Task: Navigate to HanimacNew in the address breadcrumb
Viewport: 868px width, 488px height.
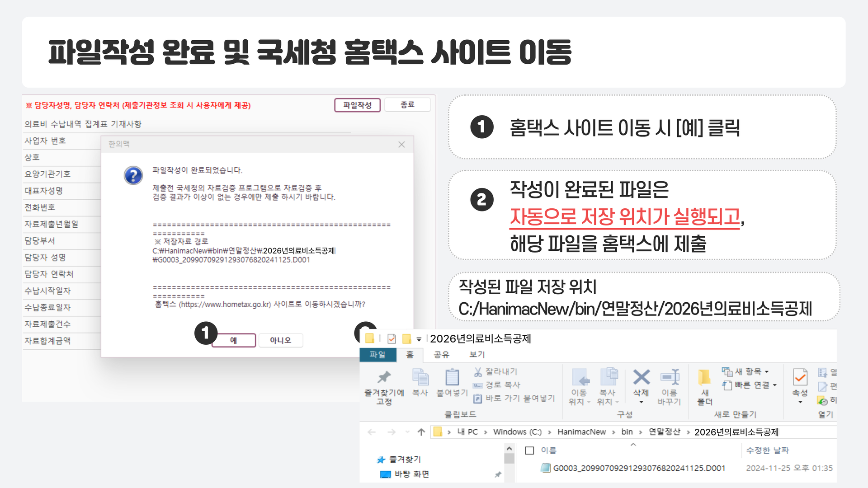Action: [x=581, y=432]
